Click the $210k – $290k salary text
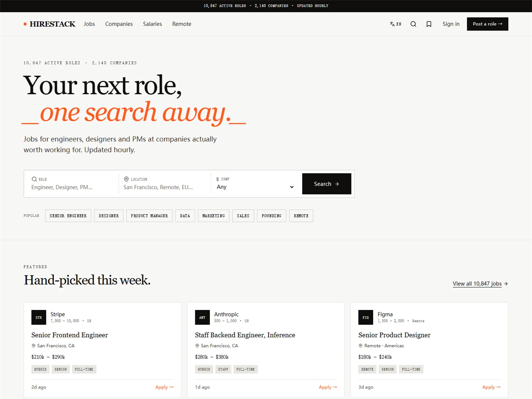The image size is (532, 399). [x=48, y=357]
